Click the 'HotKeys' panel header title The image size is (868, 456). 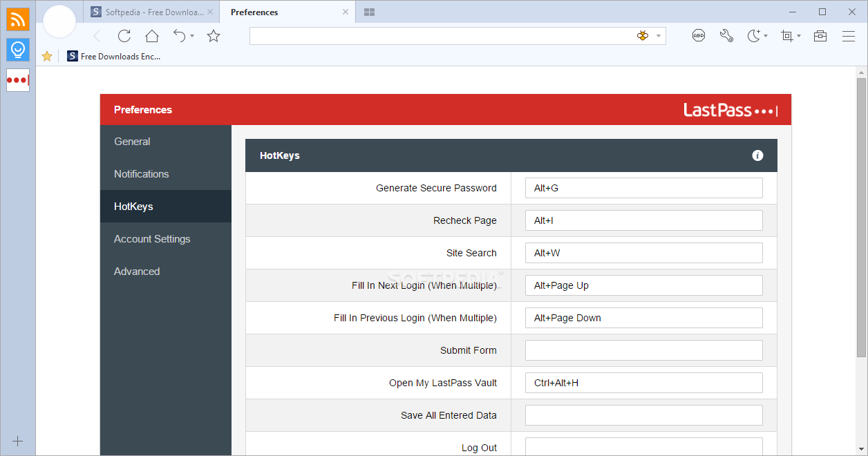280,155
